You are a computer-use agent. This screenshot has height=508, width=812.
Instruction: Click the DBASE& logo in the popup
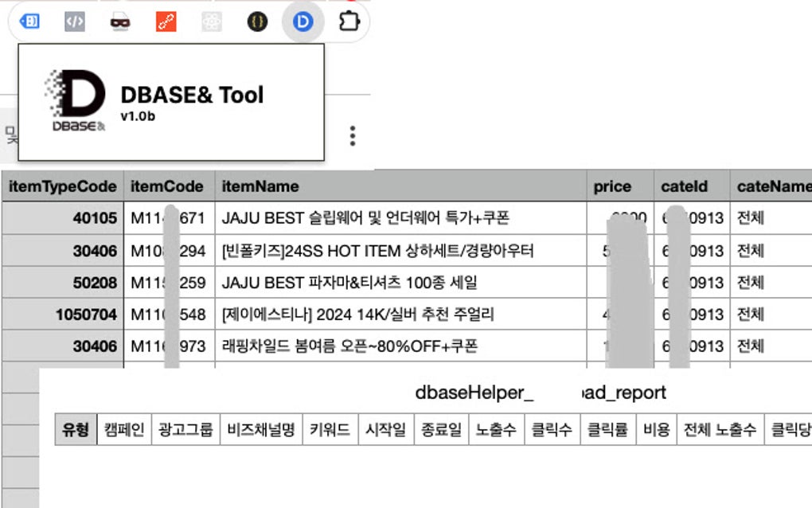[74, 100]
